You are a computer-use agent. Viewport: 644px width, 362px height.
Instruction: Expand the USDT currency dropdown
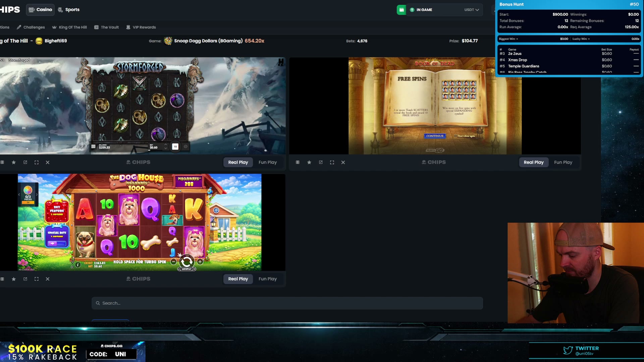click(472, 10)
